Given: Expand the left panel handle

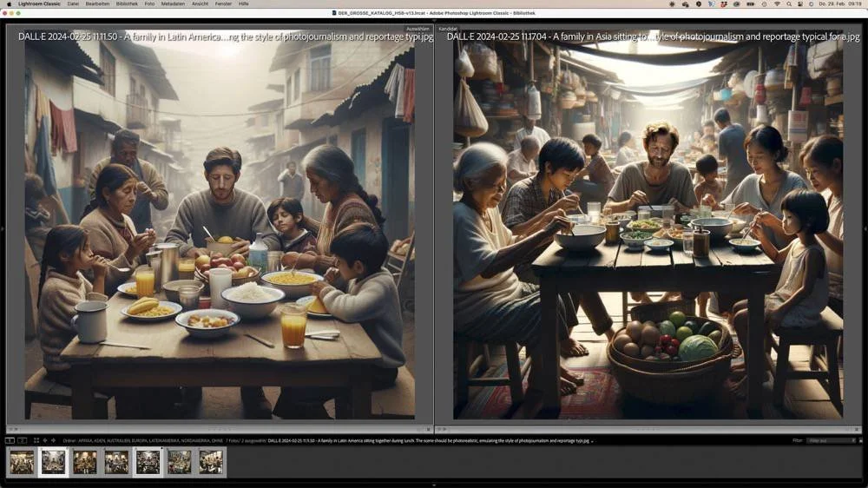Looking at the screenshot, I should [x=3, y=228].
